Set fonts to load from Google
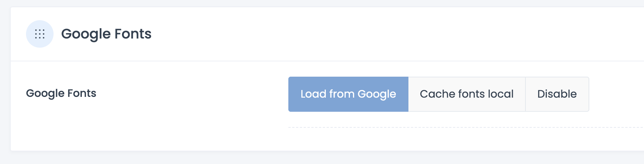 pyautogui.click(x=348, y=94)
